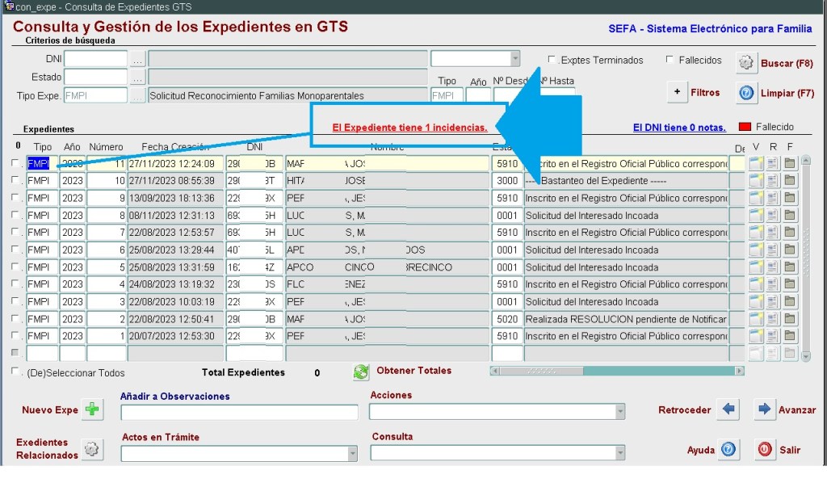
Task: Open the 'El DNI tiene 0 notas' link
Action: click(x=678, y=128)
